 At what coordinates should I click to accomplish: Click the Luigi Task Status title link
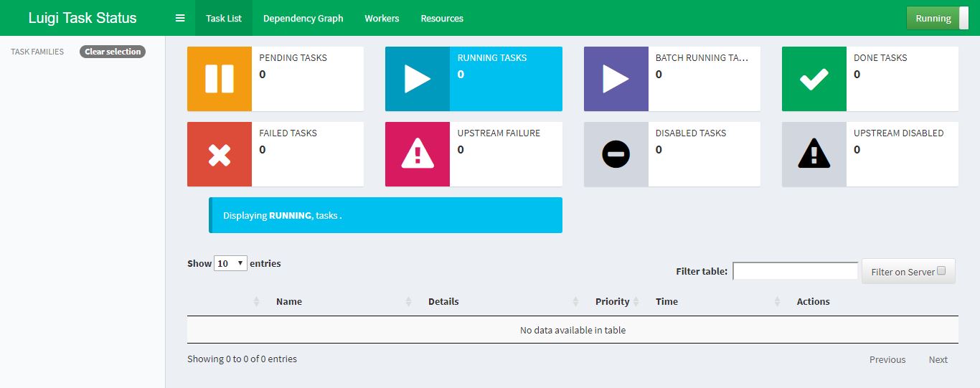(x=83, y=18)
